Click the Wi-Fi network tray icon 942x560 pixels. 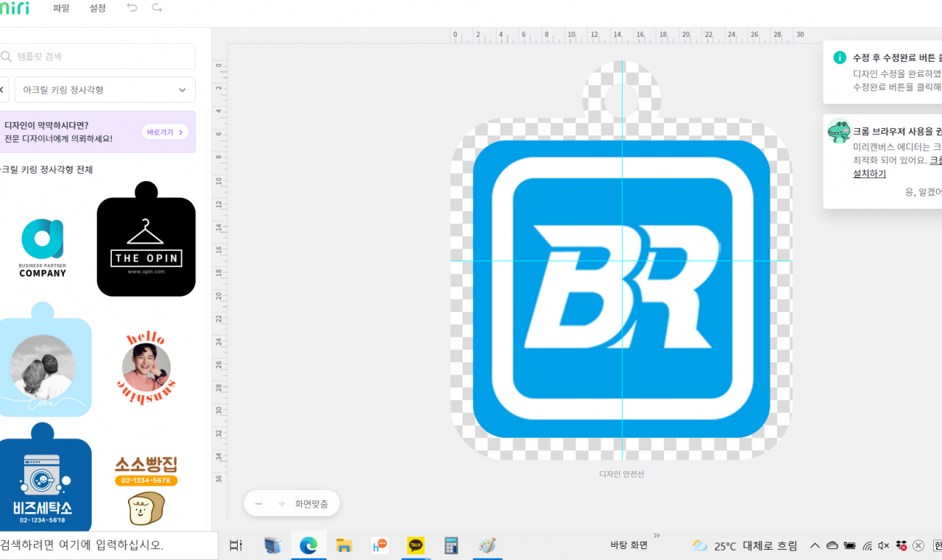pyautogui.click(x=868, y=545)
